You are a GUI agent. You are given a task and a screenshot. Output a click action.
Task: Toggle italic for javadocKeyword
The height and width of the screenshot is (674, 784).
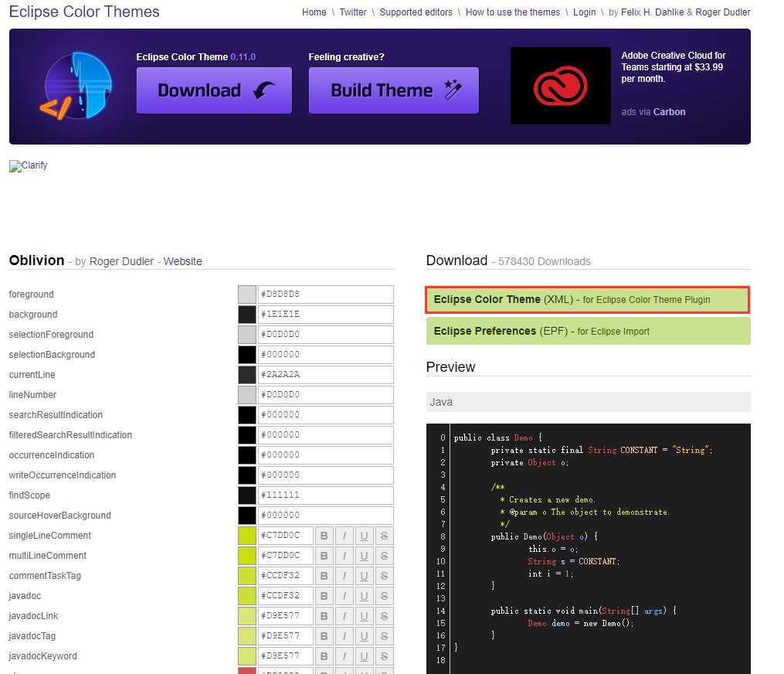click(344, 655)
